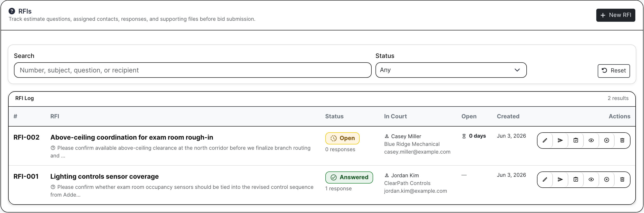Send RFI-002 using the paper plane icon
The image size is (644, 213).
tap(560, 141)
